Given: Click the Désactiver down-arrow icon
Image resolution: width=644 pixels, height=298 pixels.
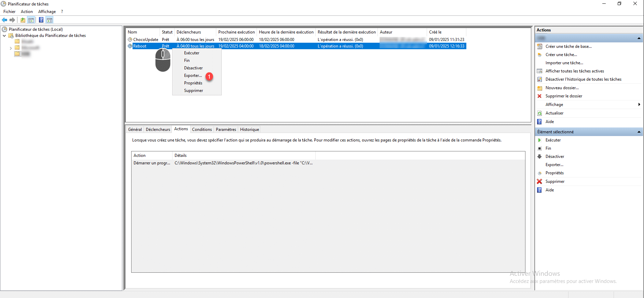Looking at the screenshot, I should tap(539, 157).
